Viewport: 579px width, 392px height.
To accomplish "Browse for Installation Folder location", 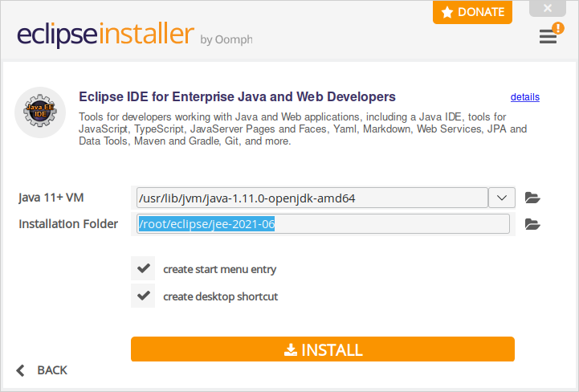I will click(532, 225).
